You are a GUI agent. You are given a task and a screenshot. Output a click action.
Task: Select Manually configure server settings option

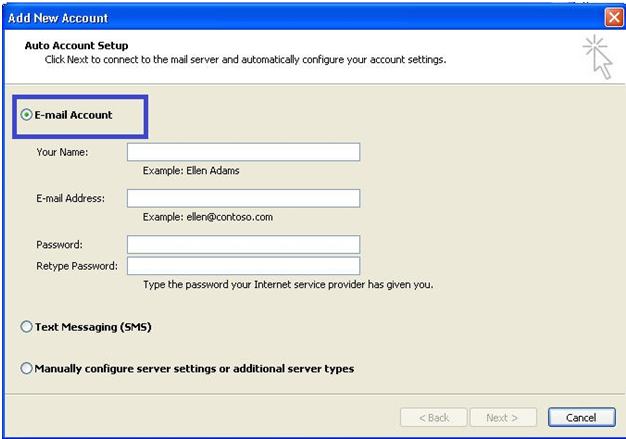pyautogui.click(x=26, y=368)
